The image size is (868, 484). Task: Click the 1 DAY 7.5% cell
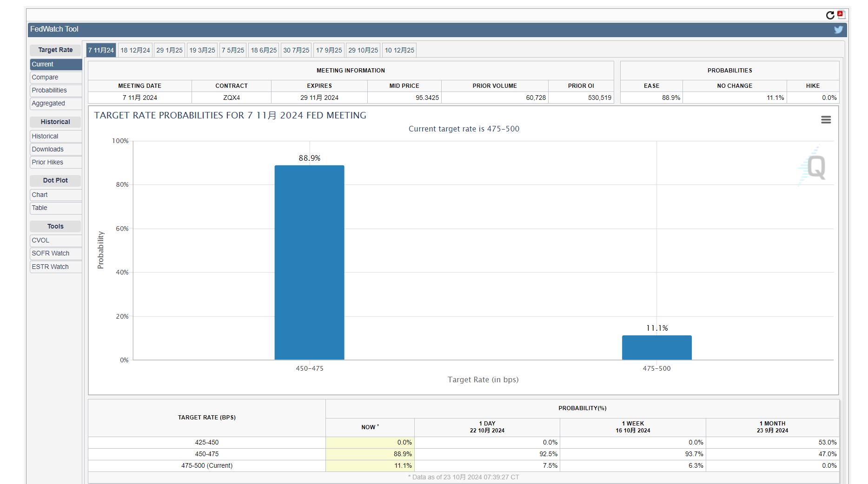487,466
